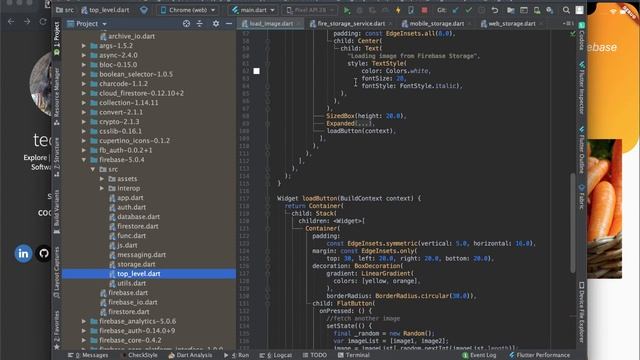Click the browser reload icon

[x=43, y=21]
